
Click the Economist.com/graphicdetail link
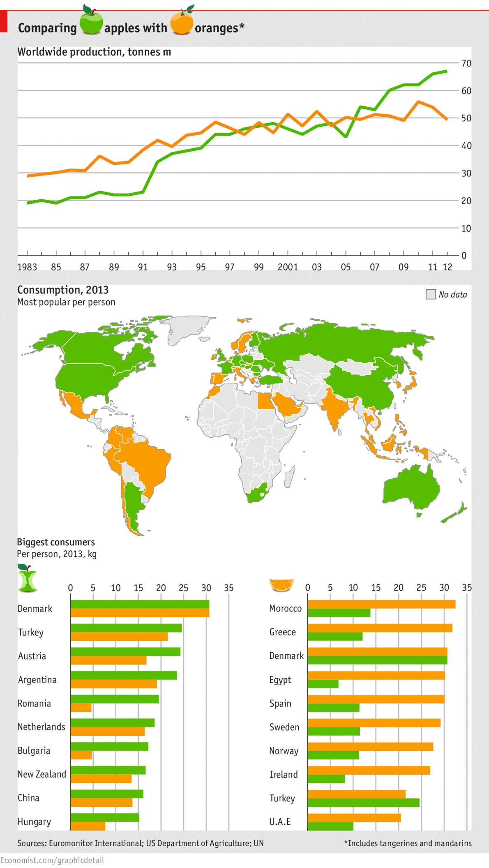coord(52,860)
